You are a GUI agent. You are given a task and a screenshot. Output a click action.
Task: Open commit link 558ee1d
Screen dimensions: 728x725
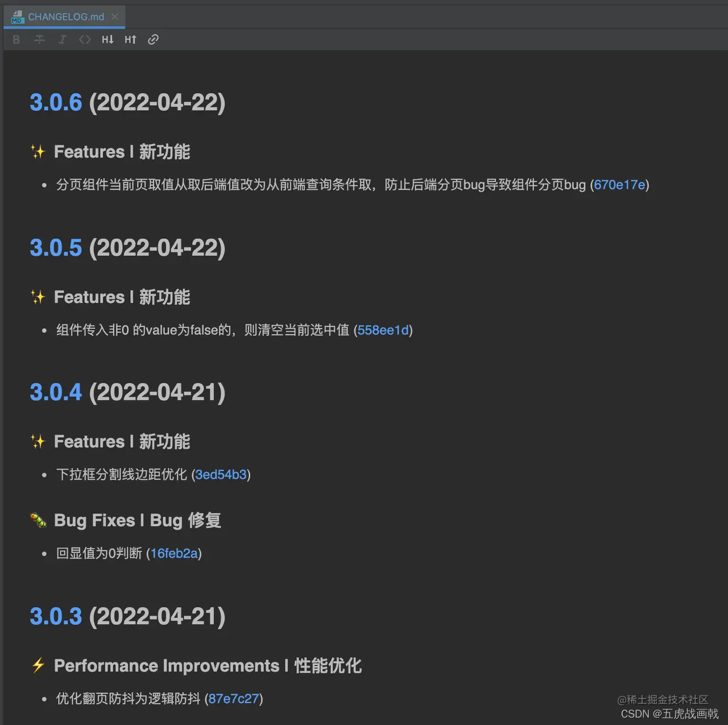click(383, 330)
